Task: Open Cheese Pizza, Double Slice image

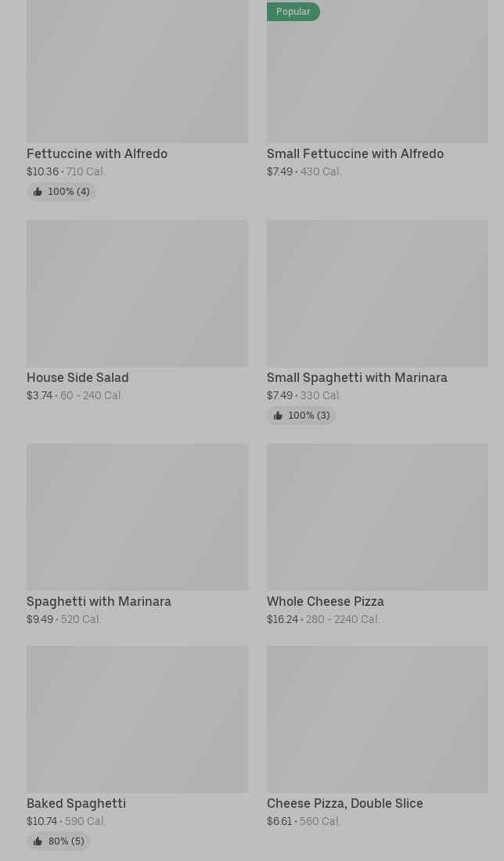Action: click(377, 719)
